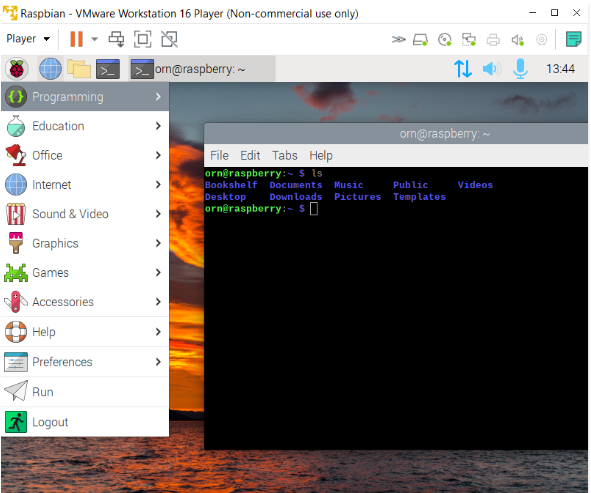Click the 13:44 clock
Image resolution: width=591 pixels, height=493 pixels.
(560, 69)
